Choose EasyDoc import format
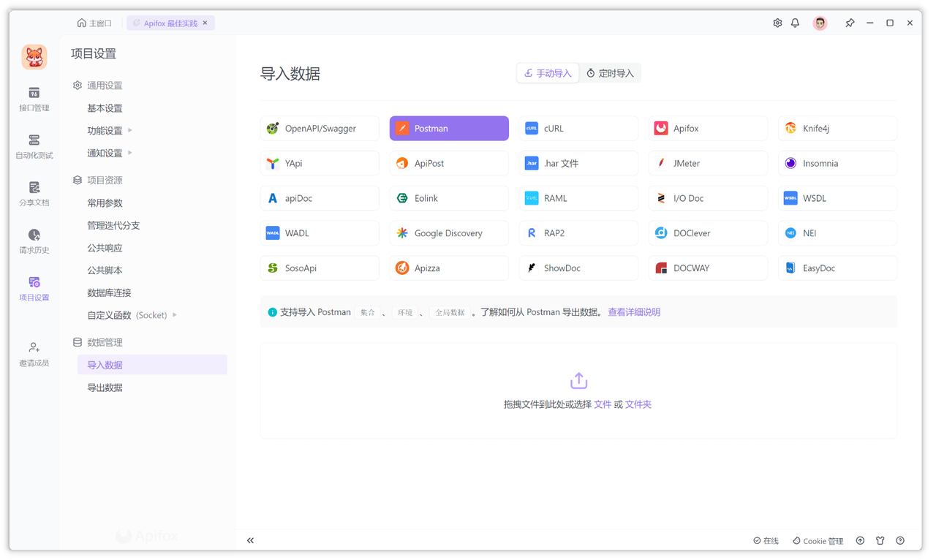Image resolution: width=936 pixels, height=560 pixels. click(x=837, y=268)
